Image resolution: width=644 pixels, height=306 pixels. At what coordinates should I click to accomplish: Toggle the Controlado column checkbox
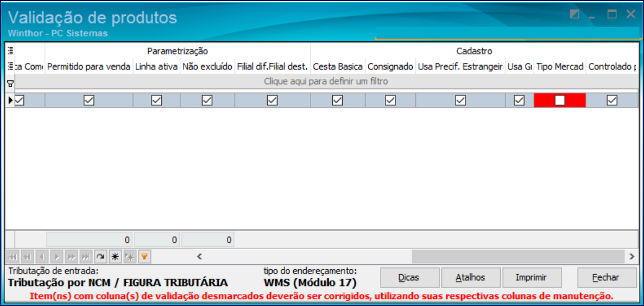[x=612, y=100]
